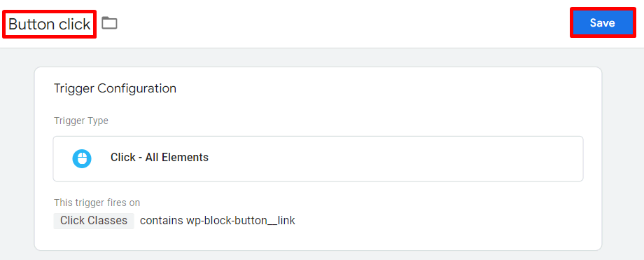Image resolution: width=644 pixels, height=260 pixels.
Task: Select the wp-block-button__link condition value
Action: point(241,221)
